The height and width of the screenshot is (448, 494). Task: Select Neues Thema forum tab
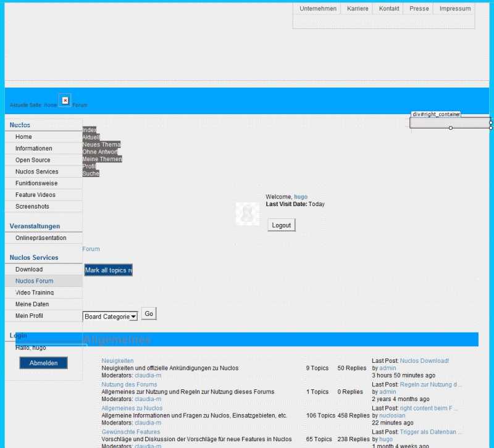[101, 144]
